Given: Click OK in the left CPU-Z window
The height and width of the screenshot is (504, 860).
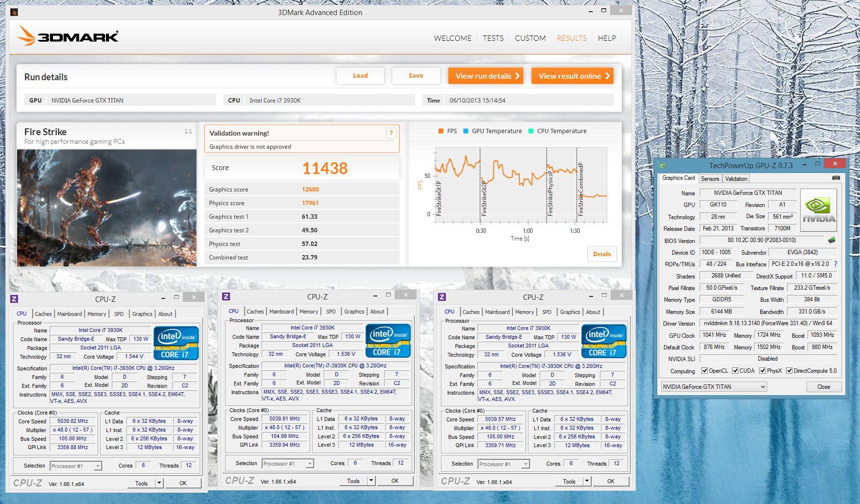Looking at the screenshot, I should 183,483.
